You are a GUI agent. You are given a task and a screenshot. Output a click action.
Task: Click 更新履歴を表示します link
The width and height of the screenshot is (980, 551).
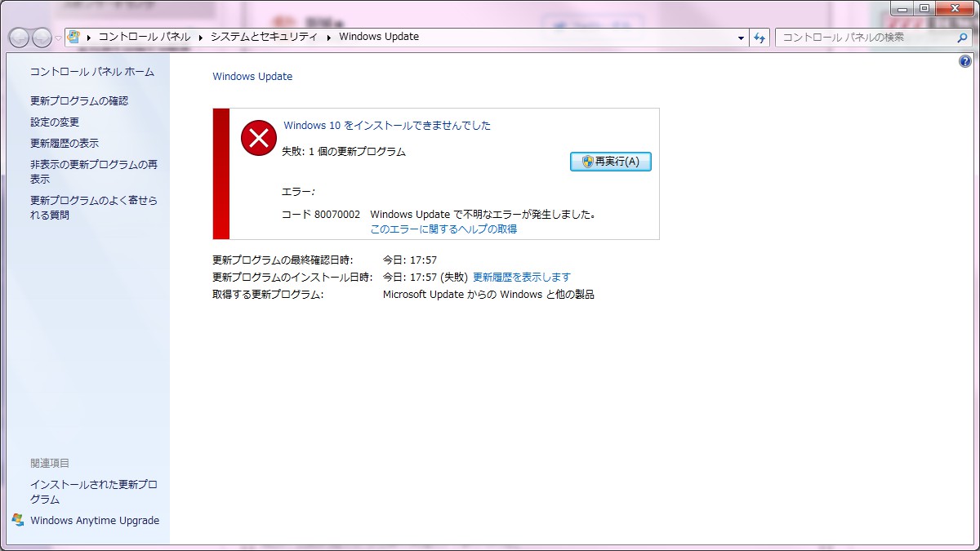tap(522, 278)
